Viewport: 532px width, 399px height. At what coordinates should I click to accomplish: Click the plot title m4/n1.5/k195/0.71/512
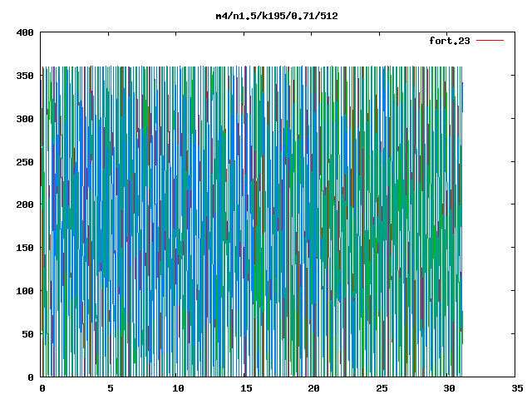(x=277, y=16)
